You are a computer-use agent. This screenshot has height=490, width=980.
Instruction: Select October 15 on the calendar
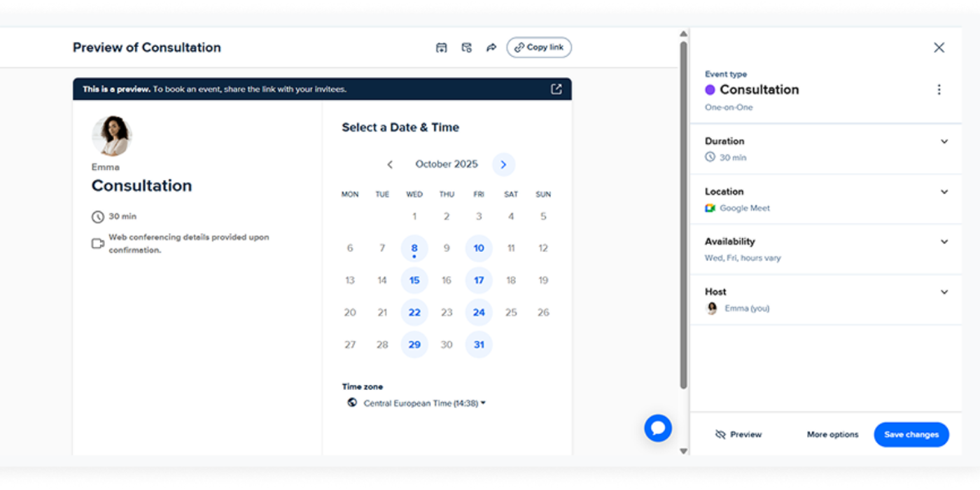(414, 279)
